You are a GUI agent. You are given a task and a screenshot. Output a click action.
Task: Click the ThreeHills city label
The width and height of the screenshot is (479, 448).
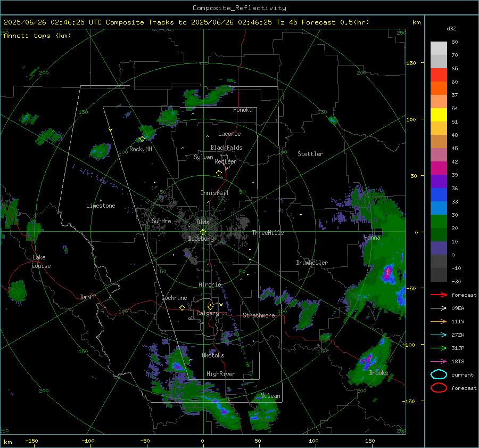point(268,233)
